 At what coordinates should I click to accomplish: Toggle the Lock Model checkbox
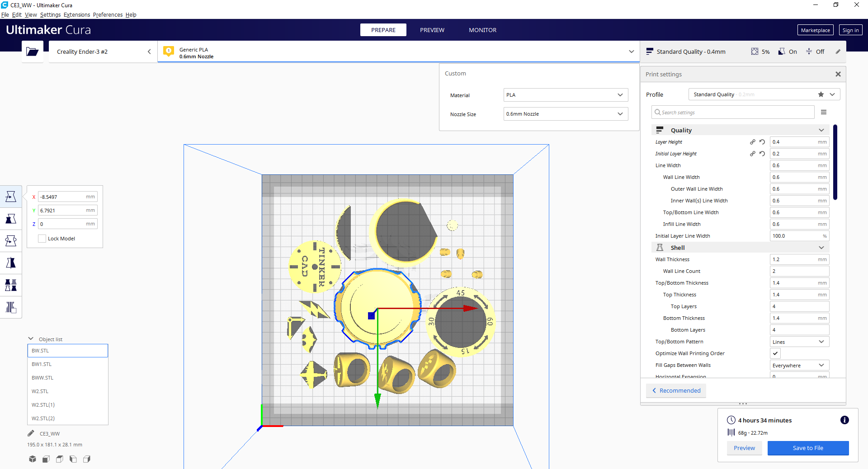42,239
